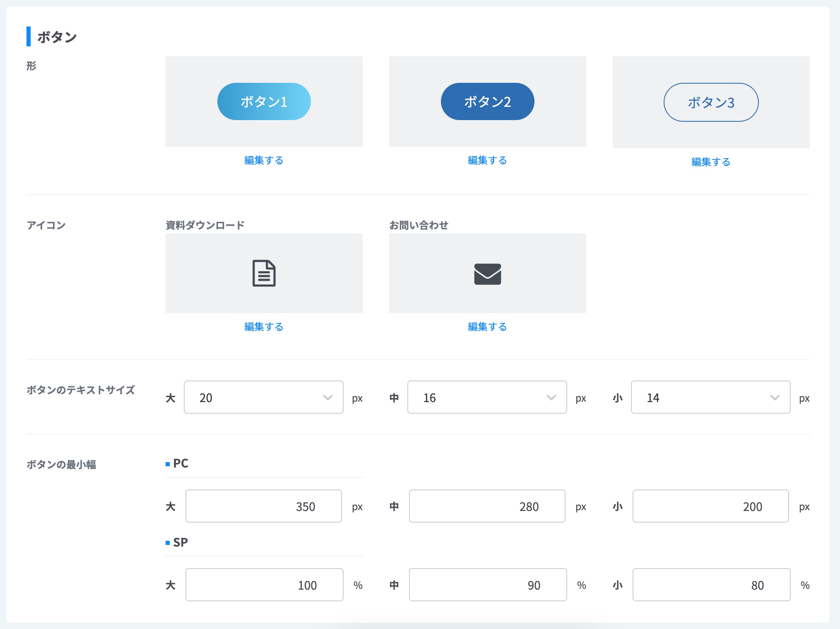Open 編集する link under ボタン2
The image size is (840, 629).
[x=487, y=160]
